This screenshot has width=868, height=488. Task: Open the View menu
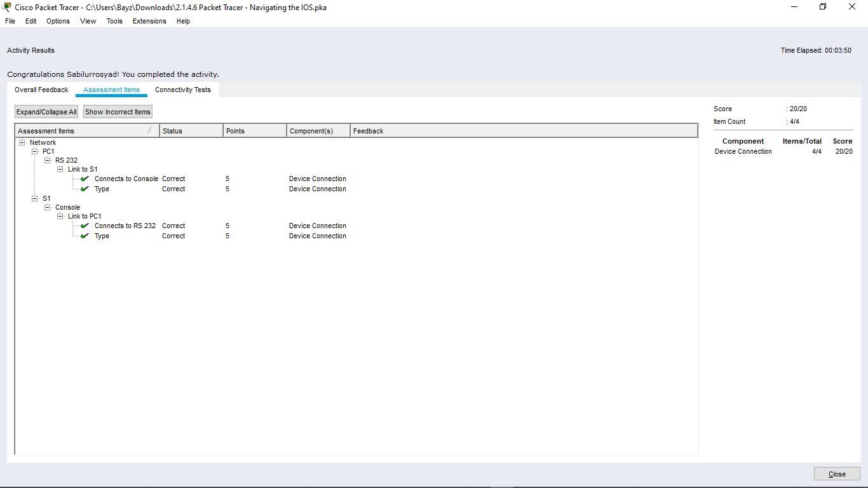[x=88, y=21]
